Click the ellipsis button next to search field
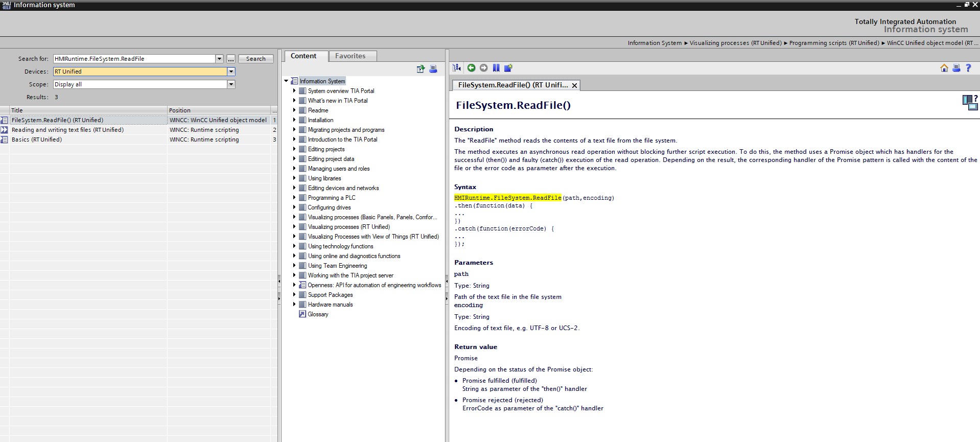The height and width of the screenshot is (442, 980). click(231, 59)
